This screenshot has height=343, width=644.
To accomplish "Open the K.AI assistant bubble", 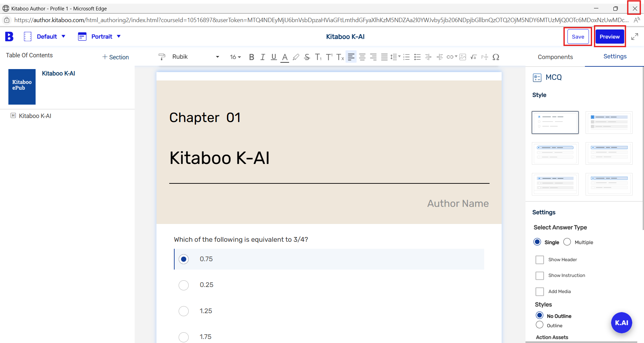I will (622, 323).
